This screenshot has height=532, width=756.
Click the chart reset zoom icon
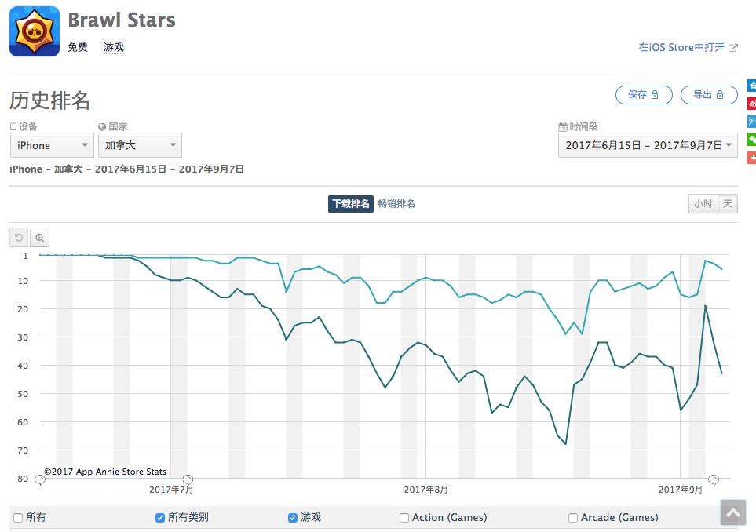click(18, 237)
